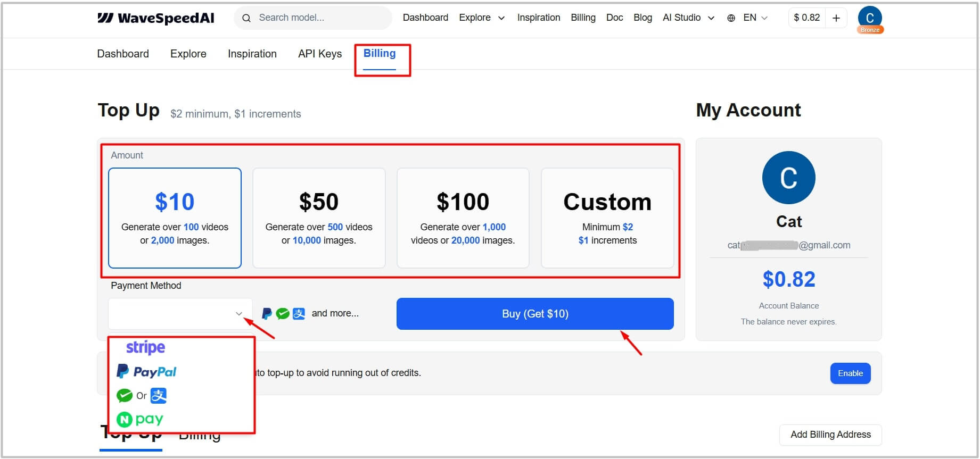Select the Custom amount option
This screenshot has height=459, width=980.
coord(607,218)
